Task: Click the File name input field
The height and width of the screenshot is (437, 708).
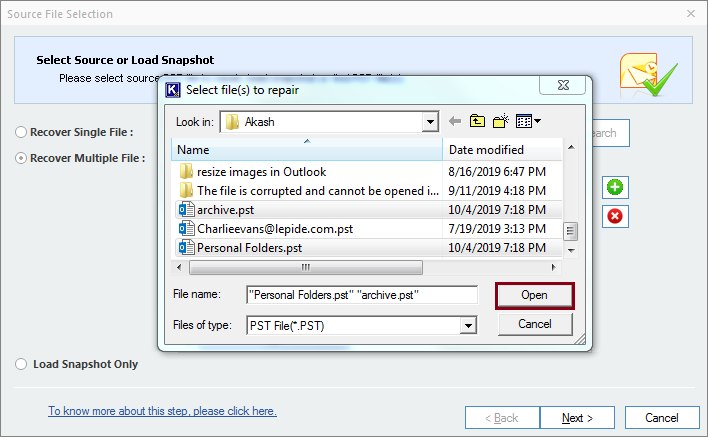Action: coord(362,295)
